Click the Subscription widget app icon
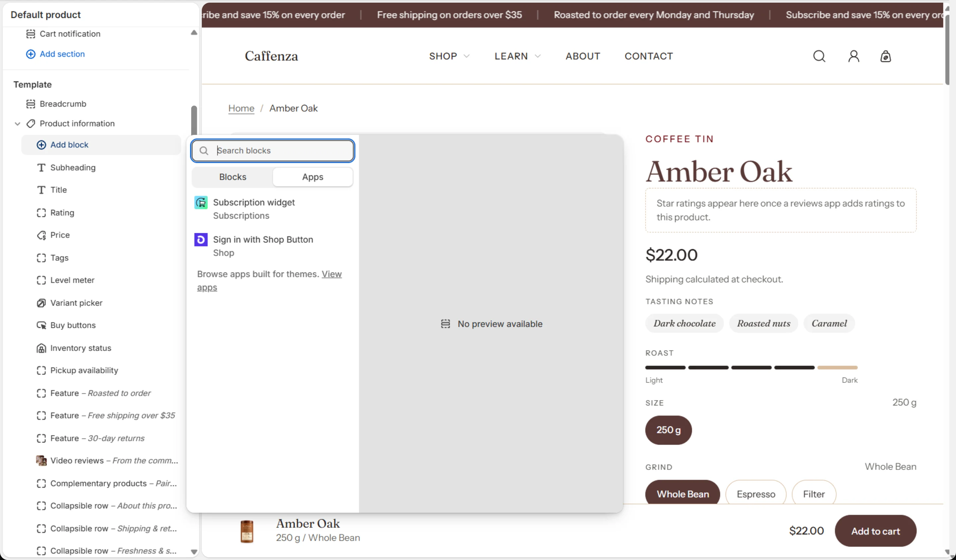 [201, 202]
